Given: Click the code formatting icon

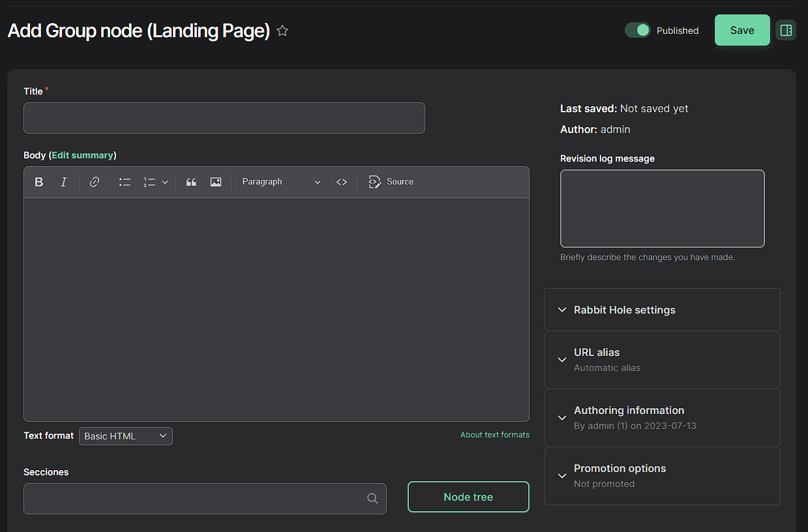Looking at the screenshot, I should pyautogui.click(x=342, y=182).
